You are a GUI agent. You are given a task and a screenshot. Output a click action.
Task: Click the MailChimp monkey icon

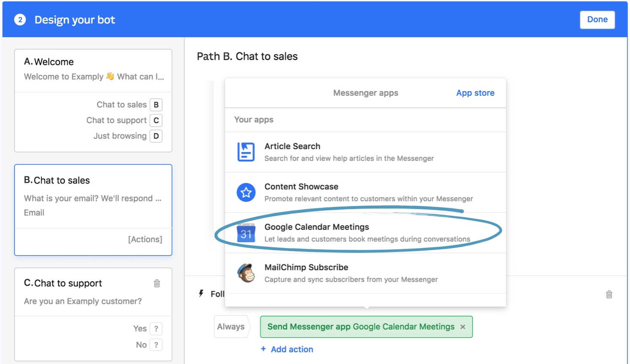(x=246, y=273)
